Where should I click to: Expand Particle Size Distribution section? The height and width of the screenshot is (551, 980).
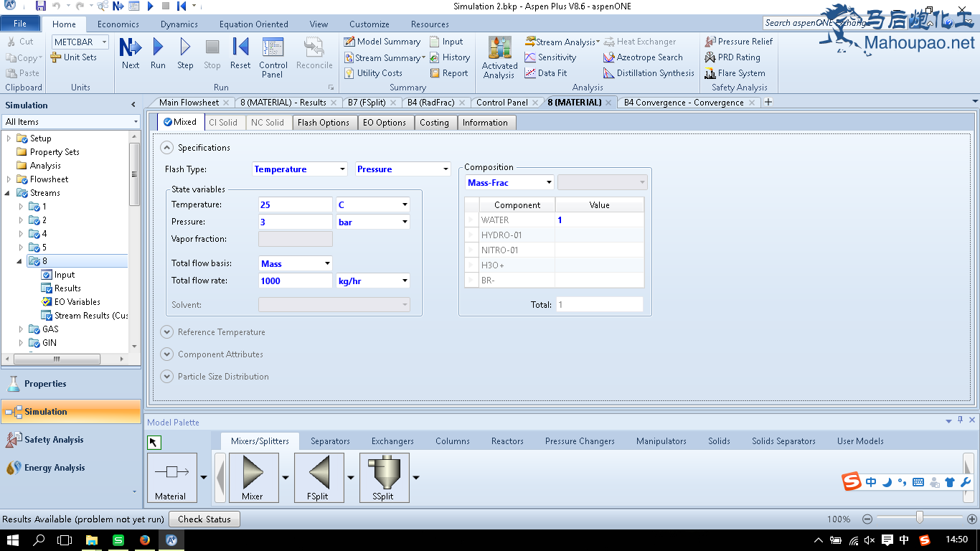(x=167, y=377)
